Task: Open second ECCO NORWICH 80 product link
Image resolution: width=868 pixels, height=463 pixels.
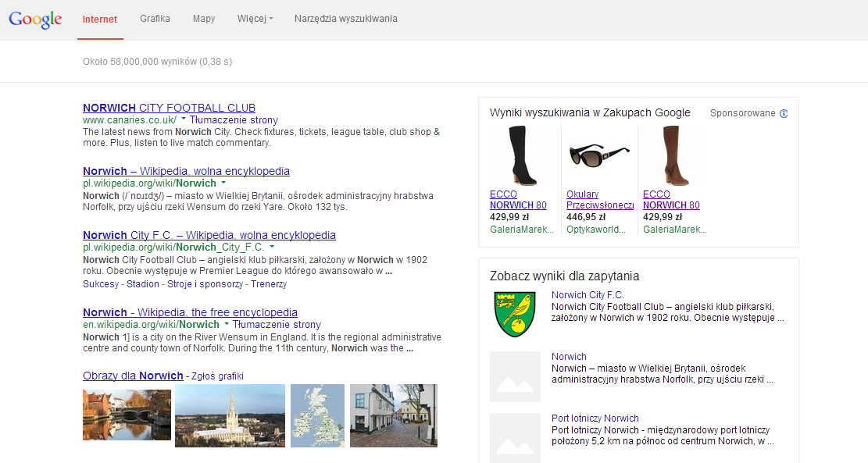Action: click(x=671, y=200)
